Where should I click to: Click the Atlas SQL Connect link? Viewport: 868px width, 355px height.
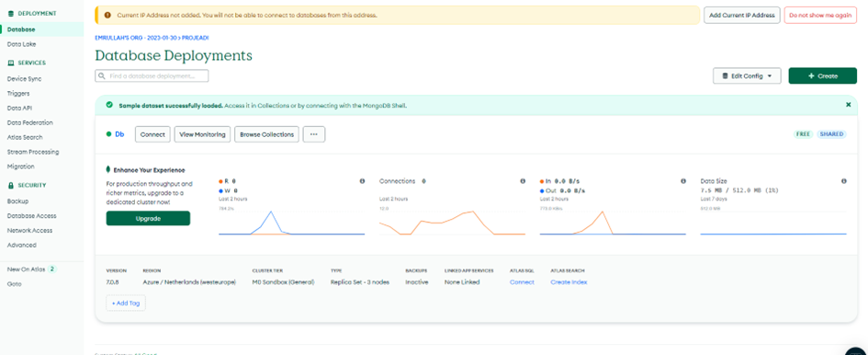coord(522,282)
